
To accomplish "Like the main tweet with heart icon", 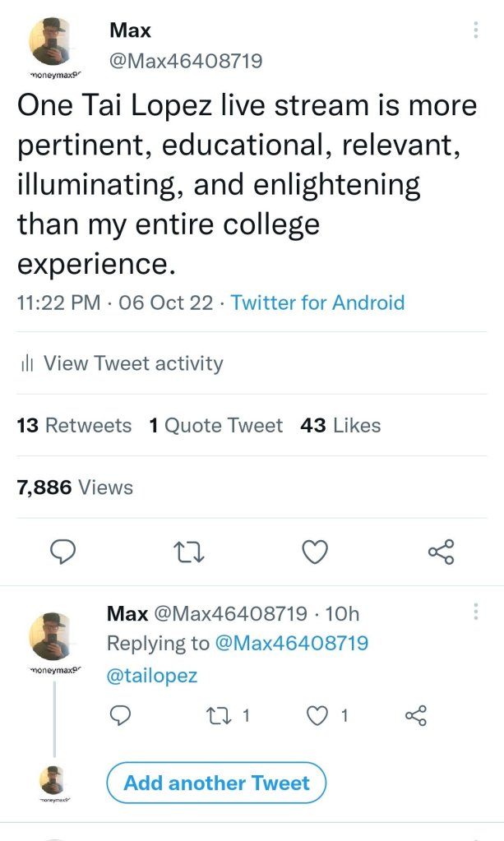I will pyautogui.click(x=315, y=553).
